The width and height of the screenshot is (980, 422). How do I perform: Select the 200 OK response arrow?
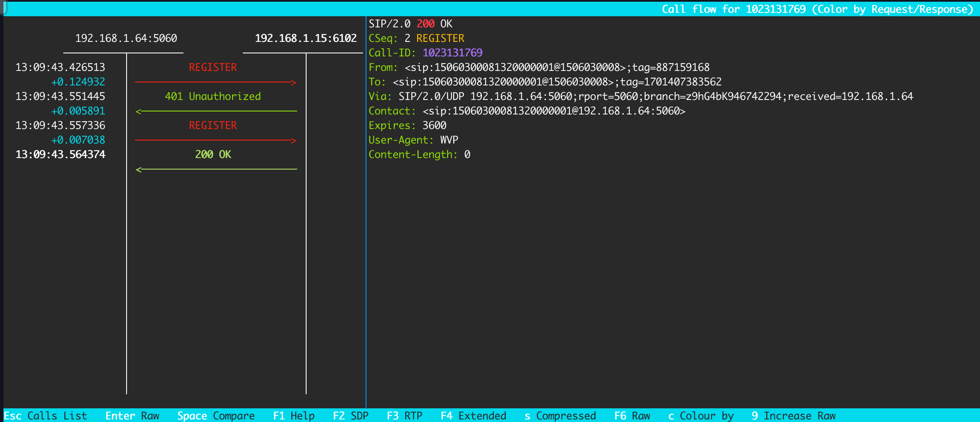point(215,169)
